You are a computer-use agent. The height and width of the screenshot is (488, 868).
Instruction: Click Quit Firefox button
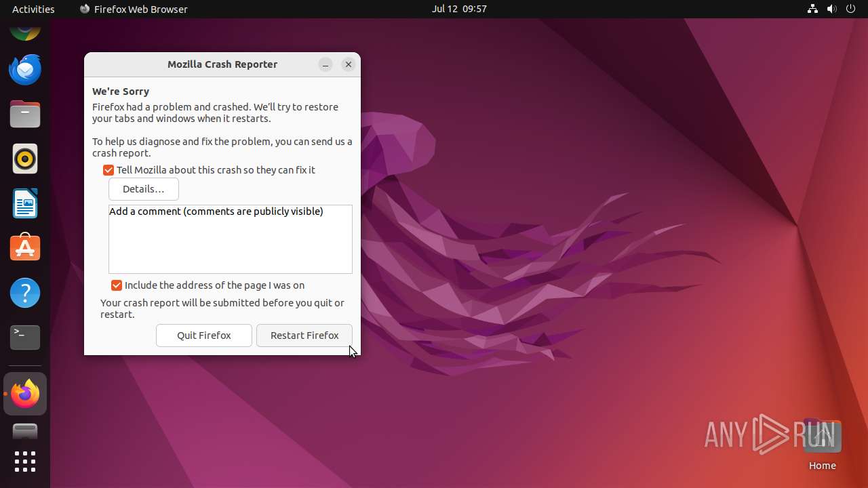[x=204, y=335]
